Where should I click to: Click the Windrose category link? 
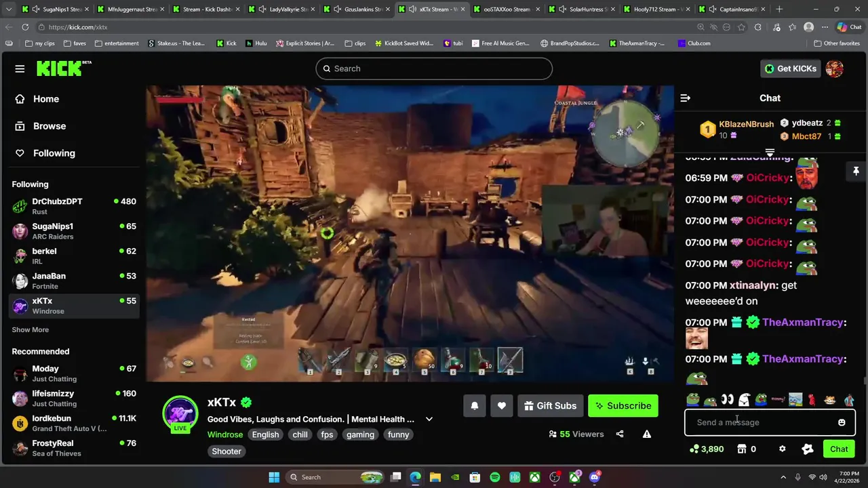tap(225, 434)
